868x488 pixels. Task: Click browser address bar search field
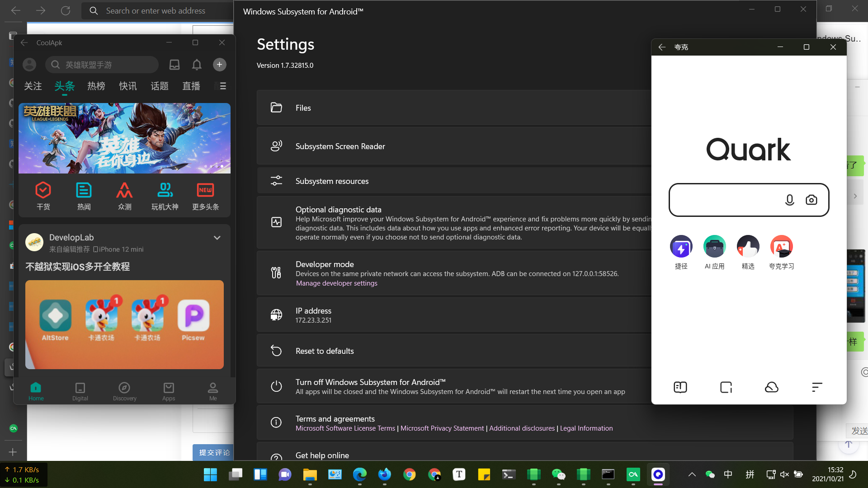(x=158, y=10)
